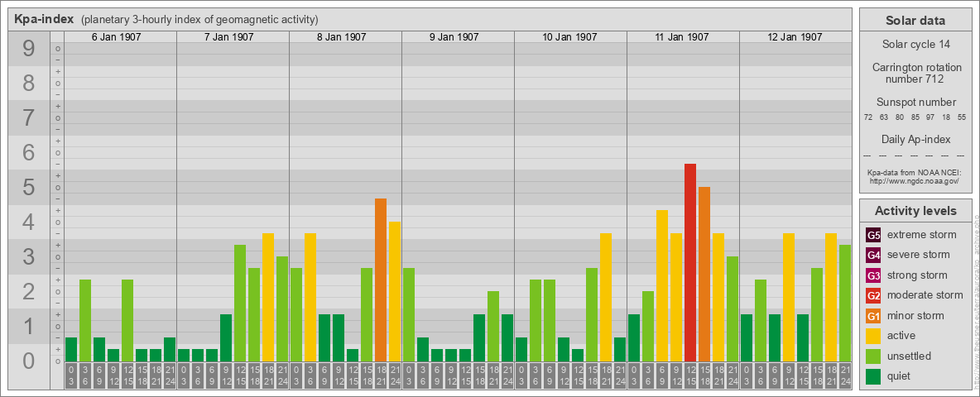Click the Kp axis value 5
Image resolution: width=980 pixels, height=397 pixels.
tap(28, 187)
